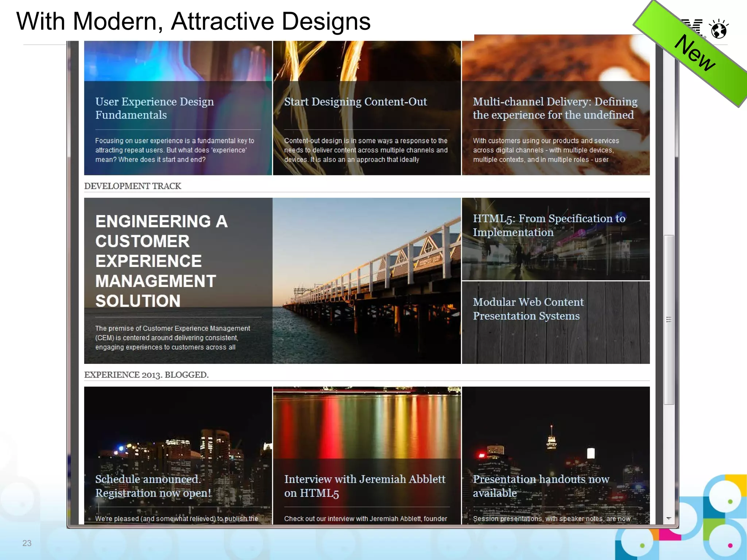Image resolution: width=747 pixels, height=560 pixels.
Task: Click the vertical scrollbar thumb
Action: pos(669,320)
